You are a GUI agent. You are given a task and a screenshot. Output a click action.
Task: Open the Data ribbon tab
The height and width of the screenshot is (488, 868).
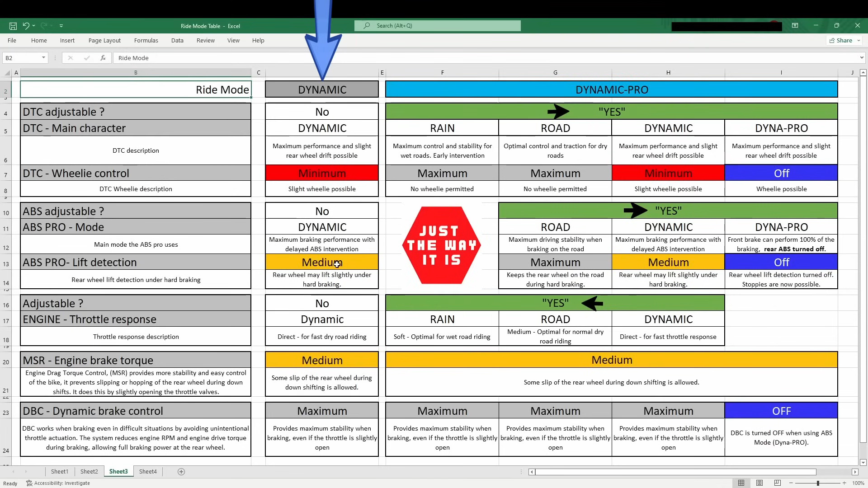177,40
